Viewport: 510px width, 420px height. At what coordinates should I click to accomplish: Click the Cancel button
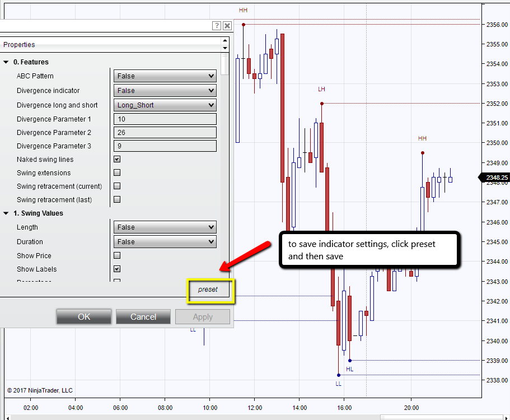click(x=143, y=317)
